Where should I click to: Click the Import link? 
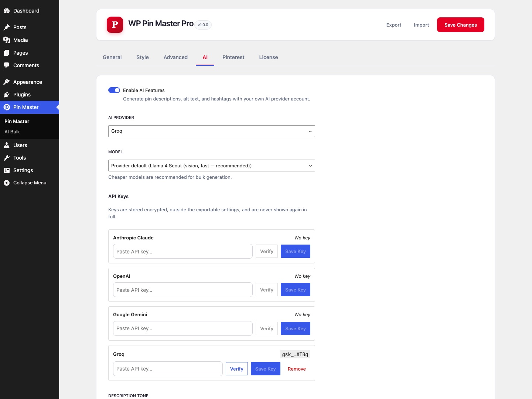pos(422,25)
